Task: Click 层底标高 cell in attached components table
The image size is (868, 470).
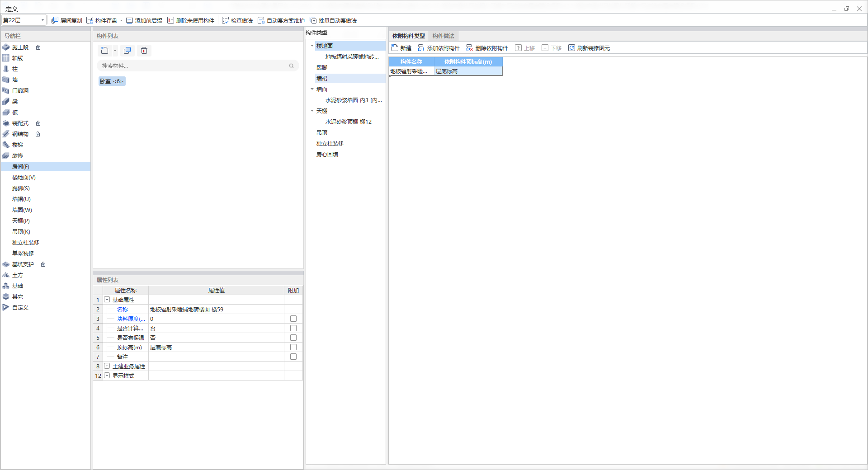Action: coord(468,71)
